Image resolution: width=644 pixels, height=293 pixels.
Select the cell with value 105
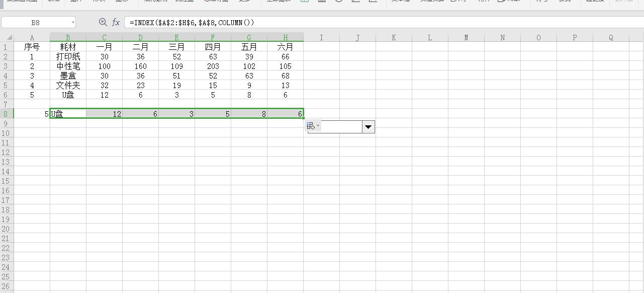click(286, 66)
